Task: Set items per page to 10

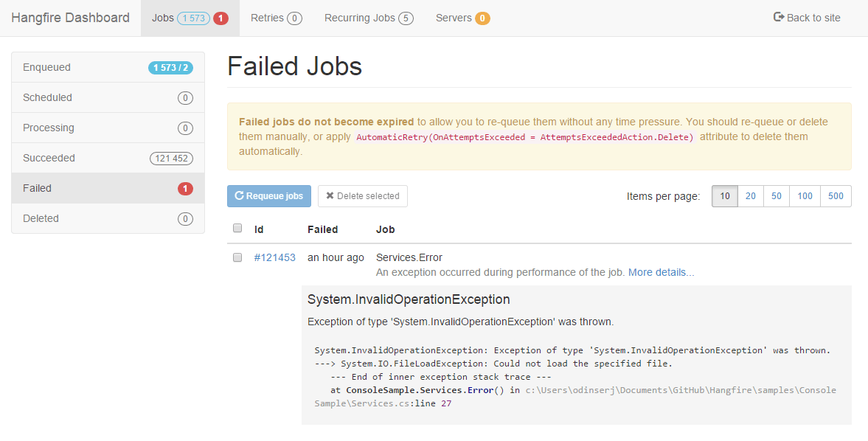Action: 725,196
